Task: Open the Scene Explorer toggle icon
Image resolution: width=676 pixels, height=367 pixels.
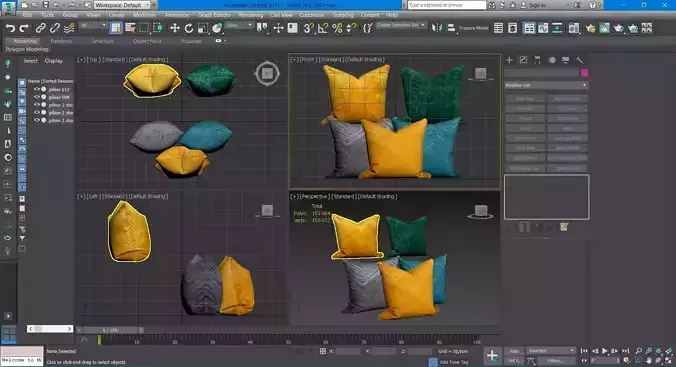Action: [x=498, y=28]
